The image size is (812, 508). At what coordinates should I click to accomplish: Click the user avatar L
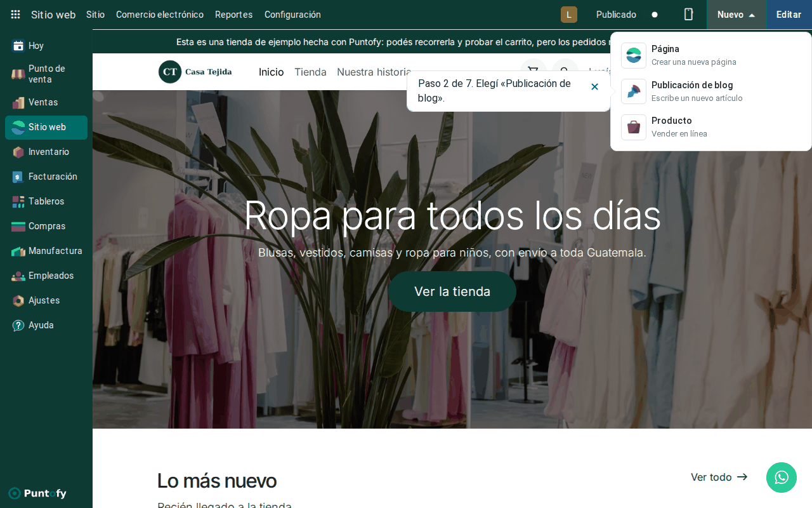(569, 15)
